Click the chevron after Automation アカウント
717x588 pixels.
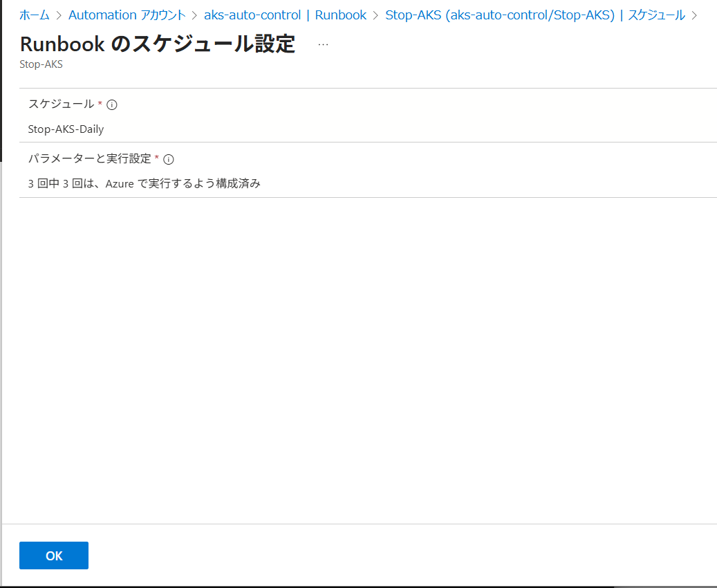click(x=195, y=15)
